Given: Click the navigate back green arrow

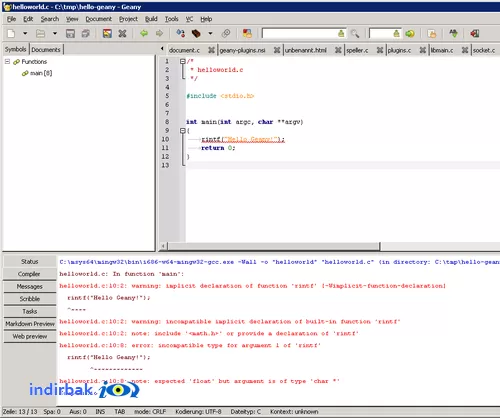Looking at the screenshot, I should [144, 33].
